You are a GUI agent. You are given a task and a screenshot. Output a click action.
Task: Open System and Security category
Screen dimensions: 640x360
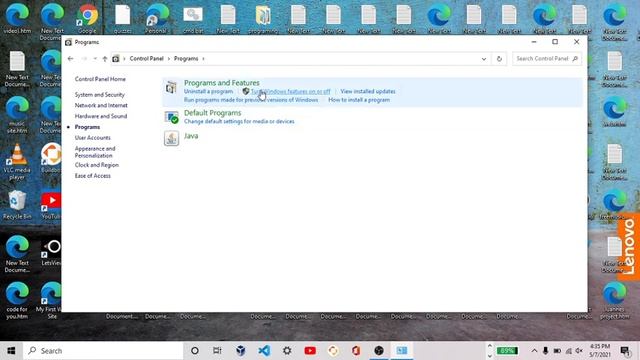pyautogui.click(x=100, y=95)
